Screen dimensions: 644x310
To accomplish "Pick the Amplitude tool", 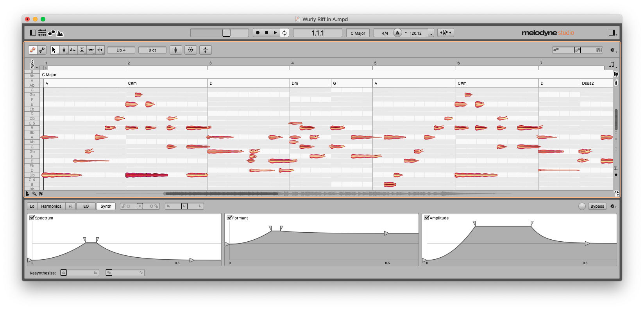I will (82, 50).
